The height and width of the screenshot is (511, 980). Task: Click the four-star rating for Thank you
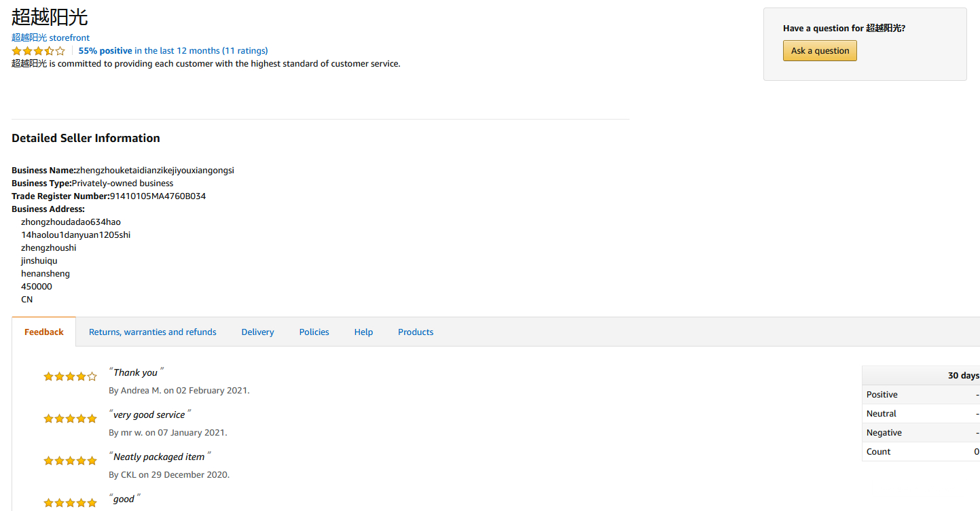point(70,376)
